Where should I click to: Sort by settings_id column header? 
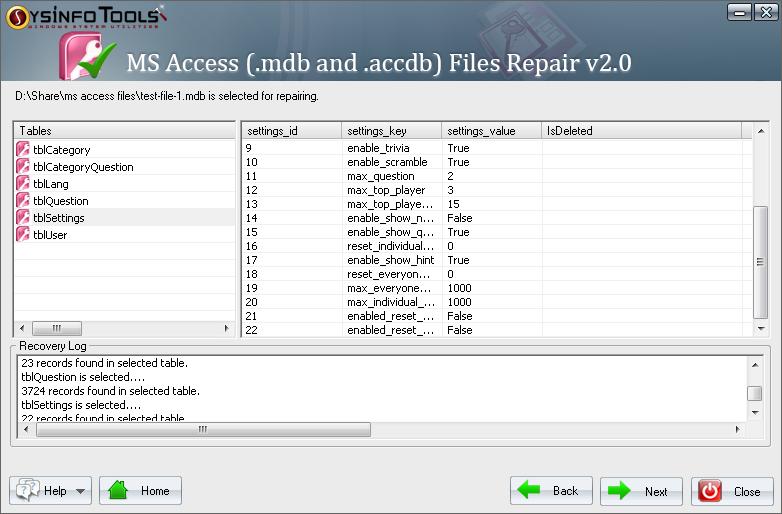(x=291, y=131)
